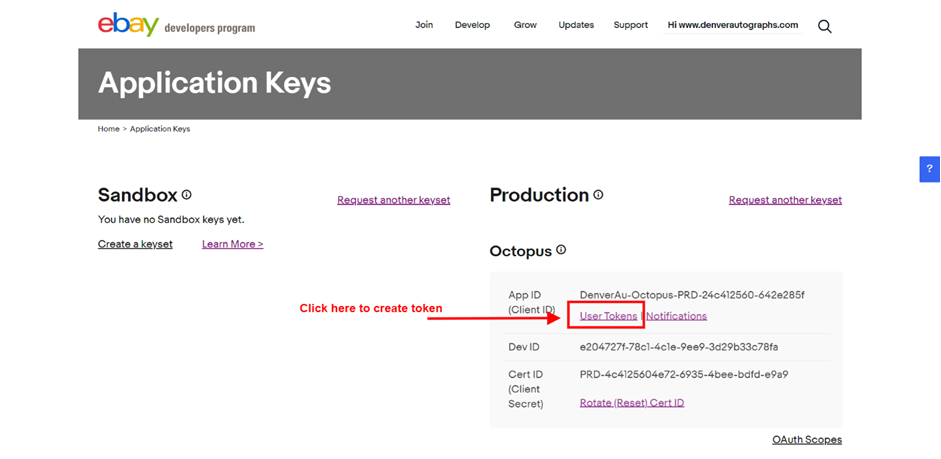
Task: Open the User Tokens link
Action: click(x=609, y=316)
